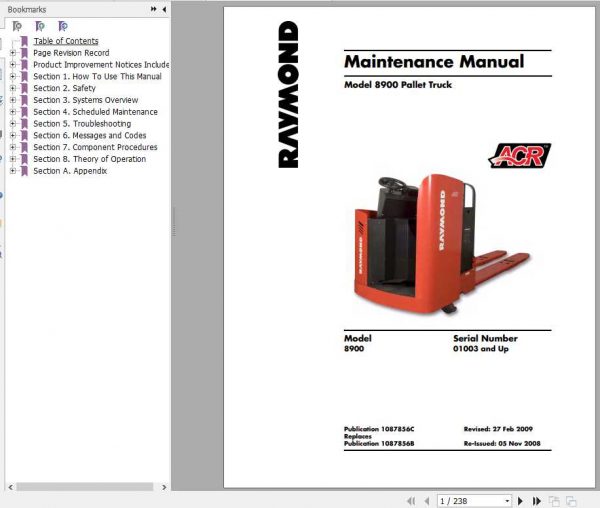Screen dimensions: 600x508
Task: Click the Publication 1087856C text
Action: pos(379,429)
